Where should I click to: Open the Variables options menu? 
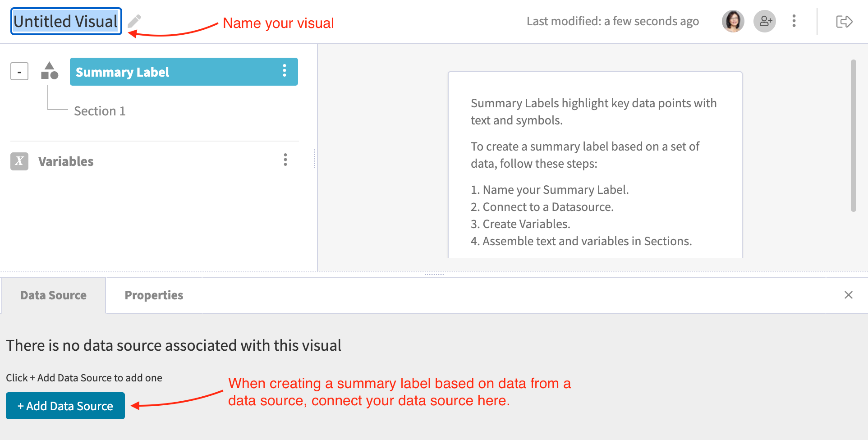click(285, 160)
